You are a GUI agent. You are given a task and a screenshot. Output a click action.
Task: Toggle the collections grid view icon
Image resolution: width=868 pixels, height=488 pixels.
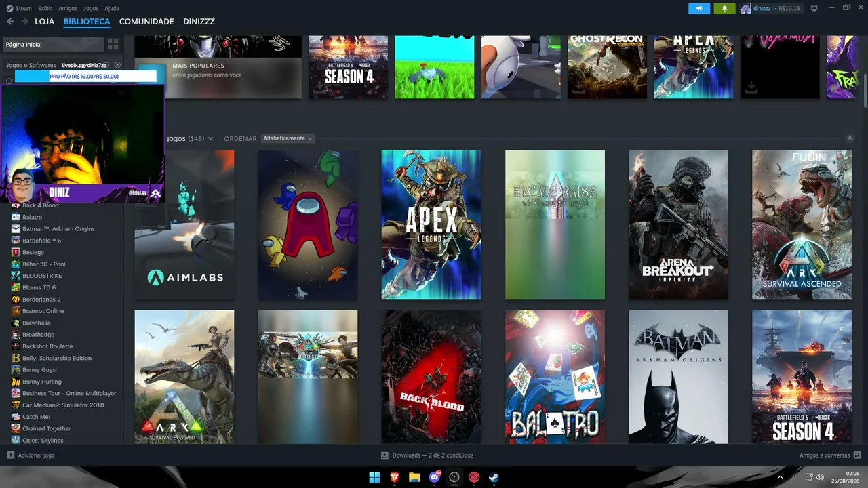[x=113, y=44]
